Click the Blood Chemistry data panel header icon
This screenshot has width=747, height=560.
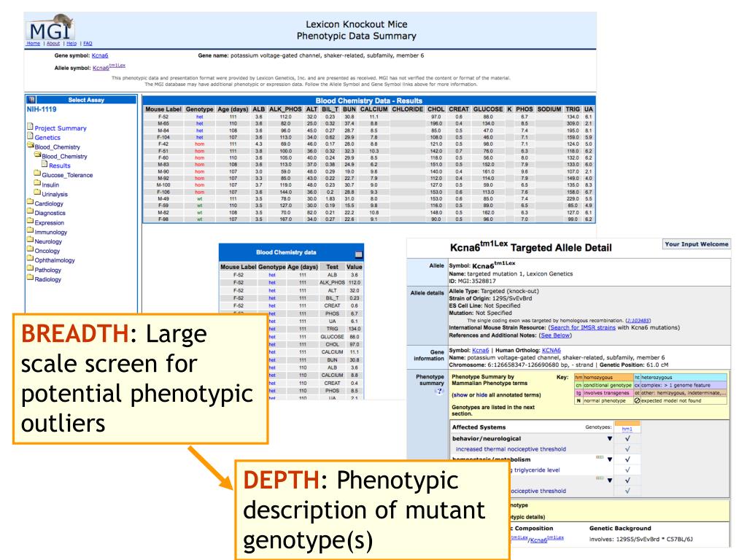359,254
